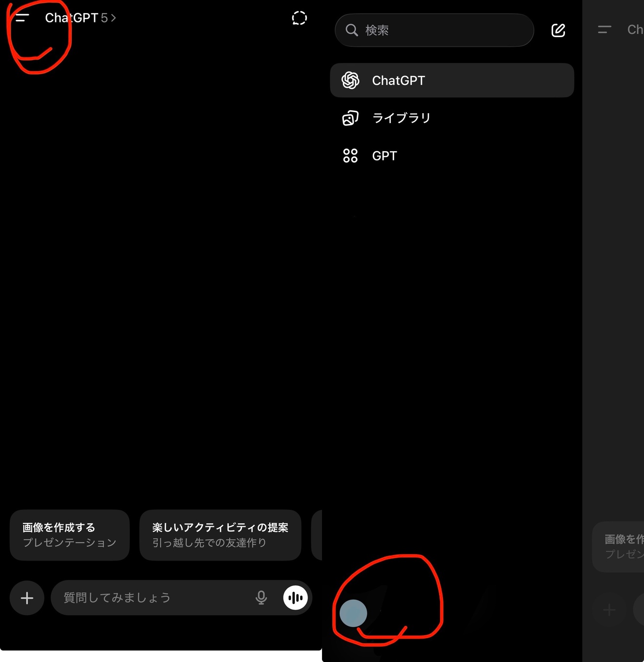Viewport: 644px width, 662px height.
Task: Start a temporary chat via dashed circle icon
Action: (x=299, y=18)
